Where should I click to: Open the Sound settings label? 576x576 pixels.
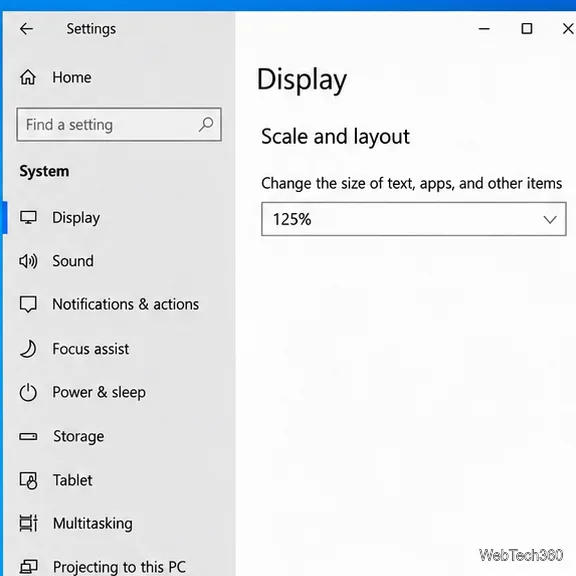coord(73,261)
